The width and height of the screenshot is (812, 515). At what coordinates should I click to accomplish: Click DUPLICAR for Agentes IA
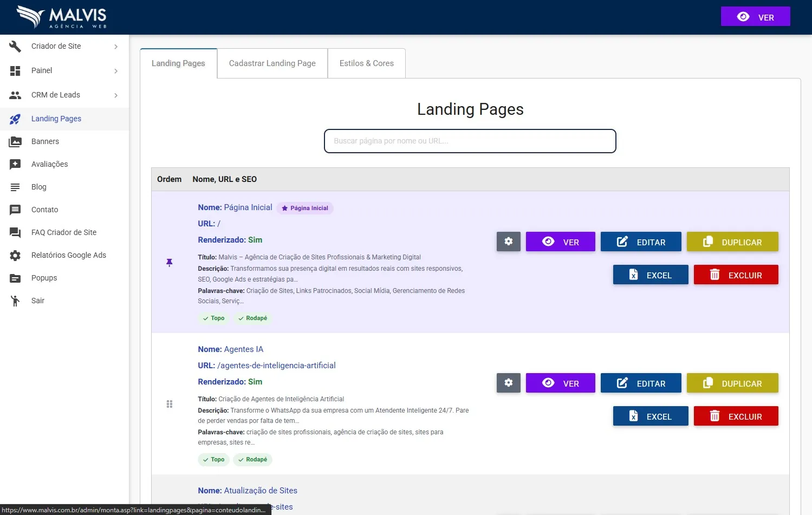[x=732, y=383]
